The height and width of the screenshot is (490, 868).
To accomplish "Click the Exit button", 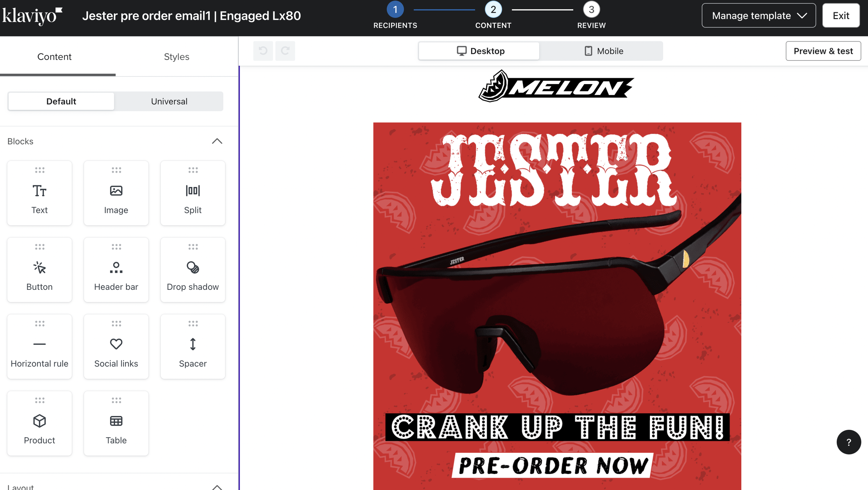I will pos(841,16).
